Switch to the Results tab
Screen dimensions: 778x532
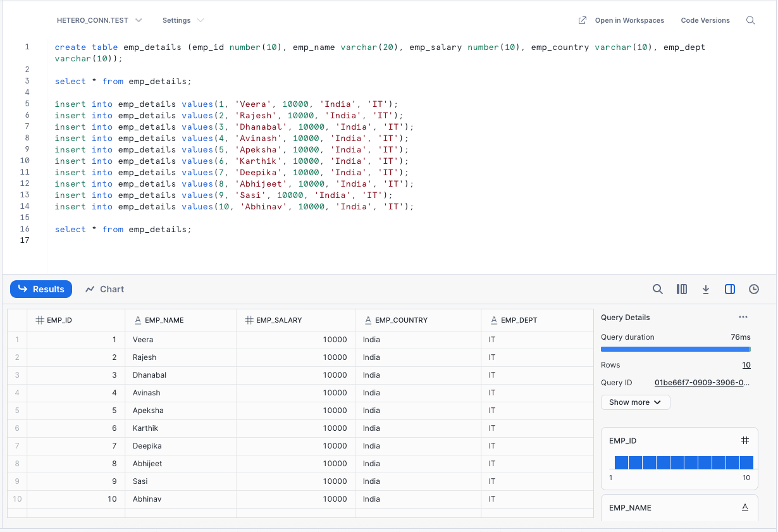pyautogui.click(x=41, y=289)
